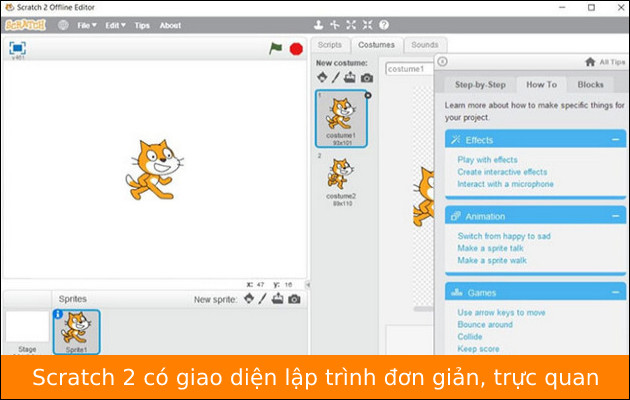Select the Delete scissors tool
The image size is (630, 400).
[334, 25]
